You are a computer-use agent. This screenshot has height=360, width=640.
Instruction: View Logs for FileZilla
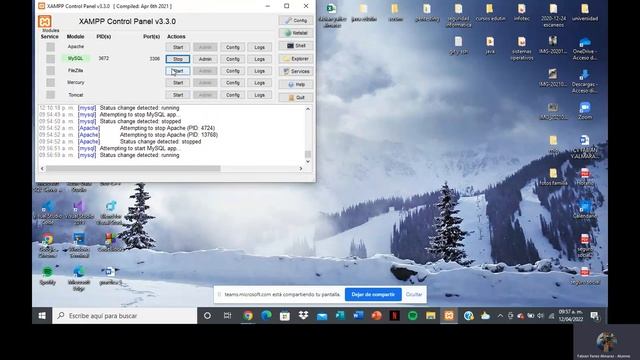[260, 71]
